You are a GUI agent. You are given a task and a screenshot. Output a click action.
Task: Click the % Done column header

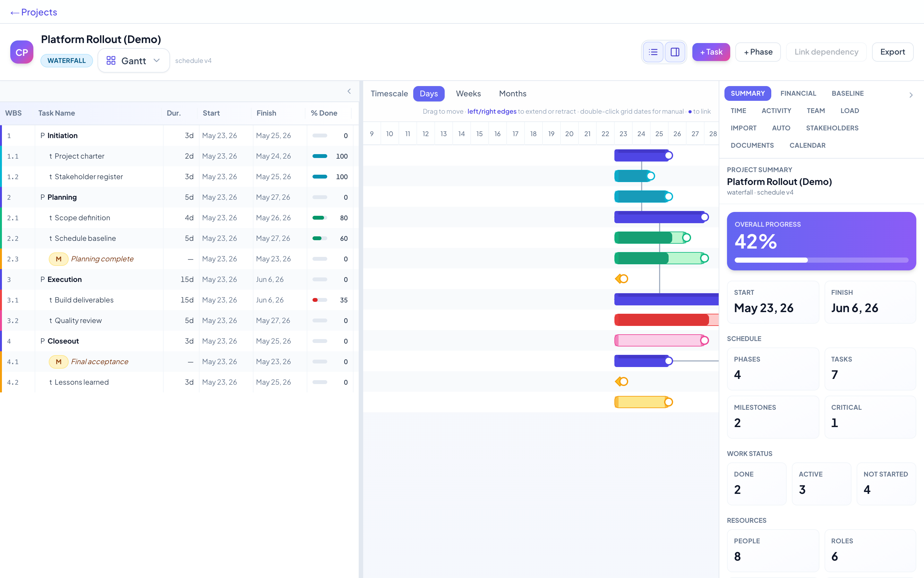[x=324, y=113]
